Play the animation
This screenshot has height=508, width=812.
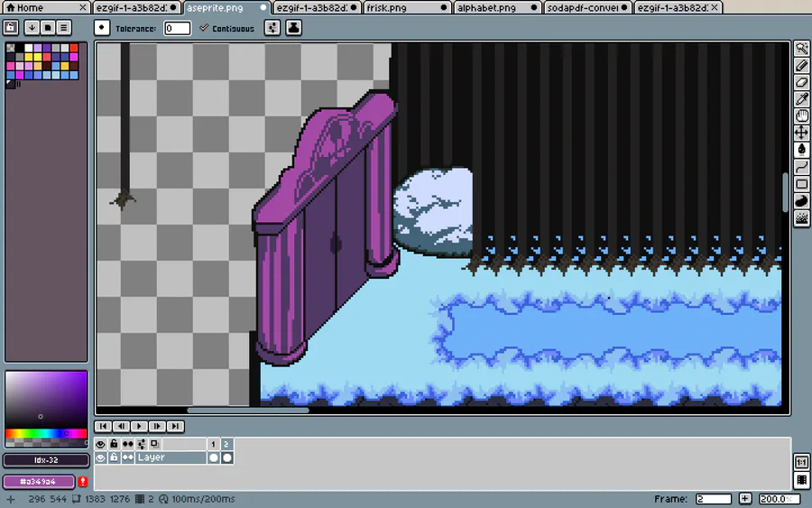[x=139, y=426]
